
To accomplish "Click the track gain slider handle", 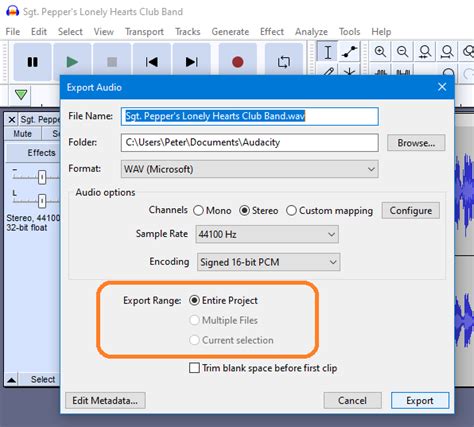I will pyautogui.click(x=42, y=177).
